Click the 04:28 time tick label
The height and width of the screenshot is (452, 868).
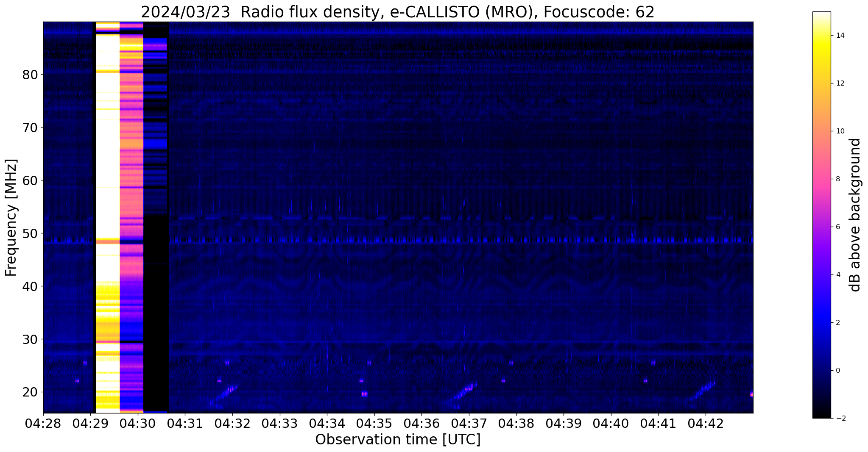tap(43, 424)
